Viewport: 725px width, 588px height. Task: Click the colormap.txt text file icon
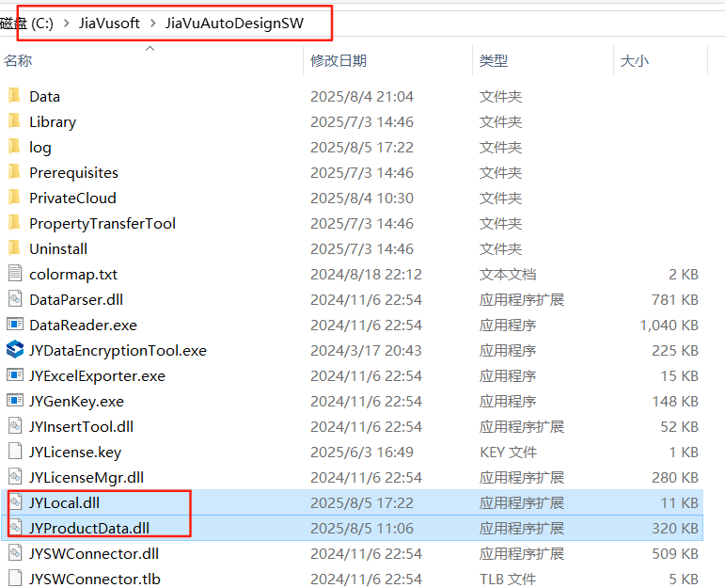point(15,274)
